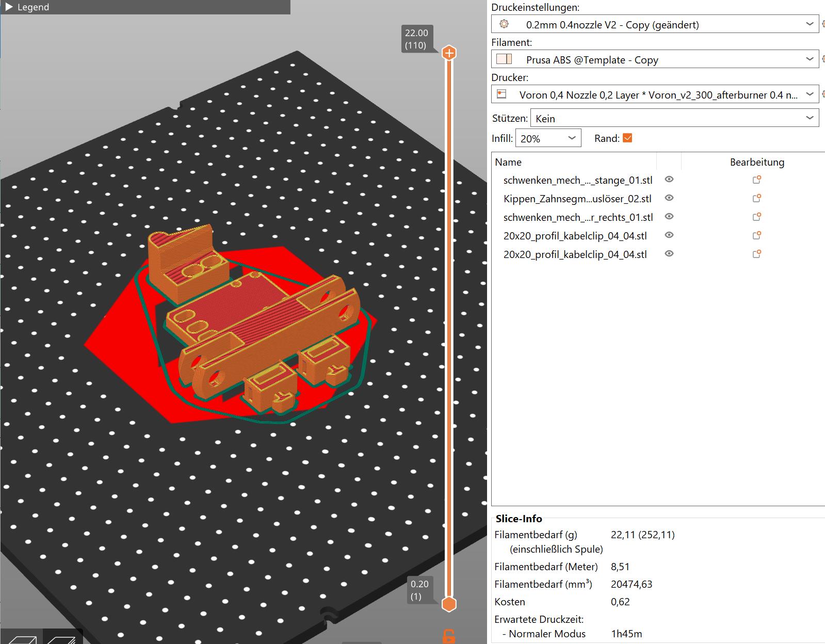Click the Erwartete Druckzeit label
Screen dimensions: 825x644
click(x=539, y=619)
